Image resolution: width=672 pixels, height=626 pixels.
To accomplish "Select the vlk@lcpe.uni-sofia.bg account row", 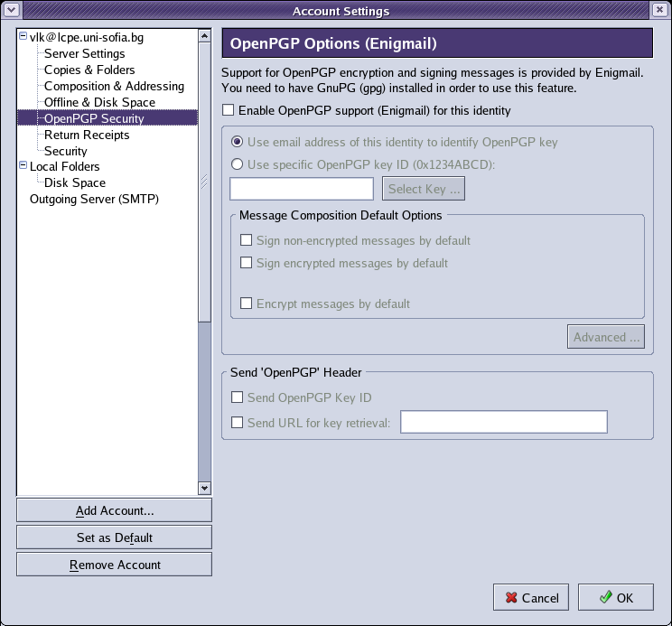I will tap(86, 38).
